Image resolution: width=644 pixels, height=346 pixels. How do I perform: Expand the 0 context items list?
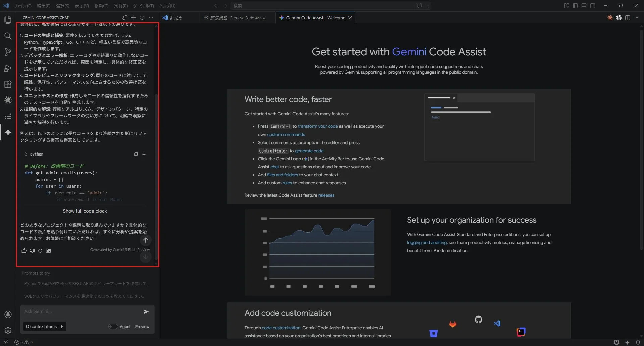click(45, 327)
